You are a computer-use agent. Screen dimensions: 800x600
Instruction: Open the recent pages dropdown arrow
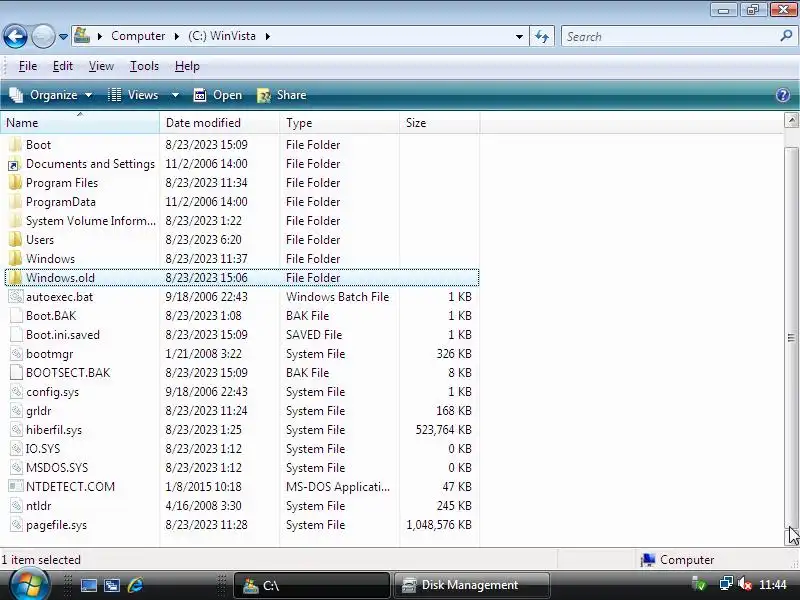(63, 37)
